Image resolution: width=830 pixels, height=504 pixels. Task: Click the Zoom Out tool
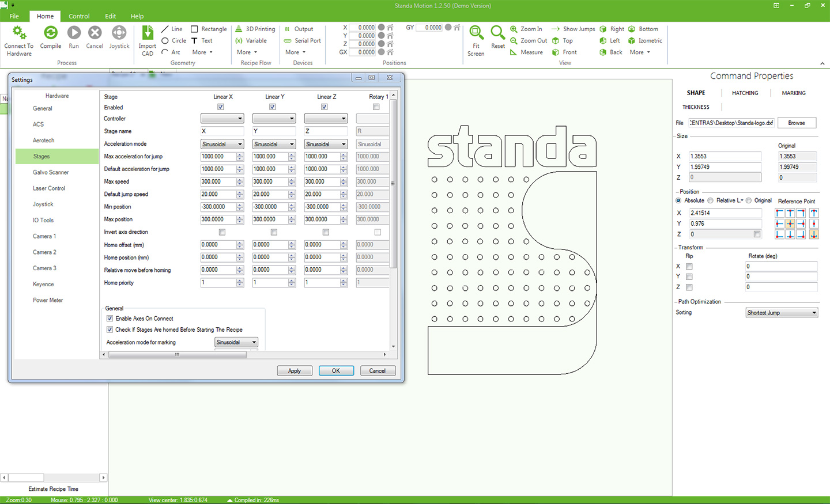529,40
